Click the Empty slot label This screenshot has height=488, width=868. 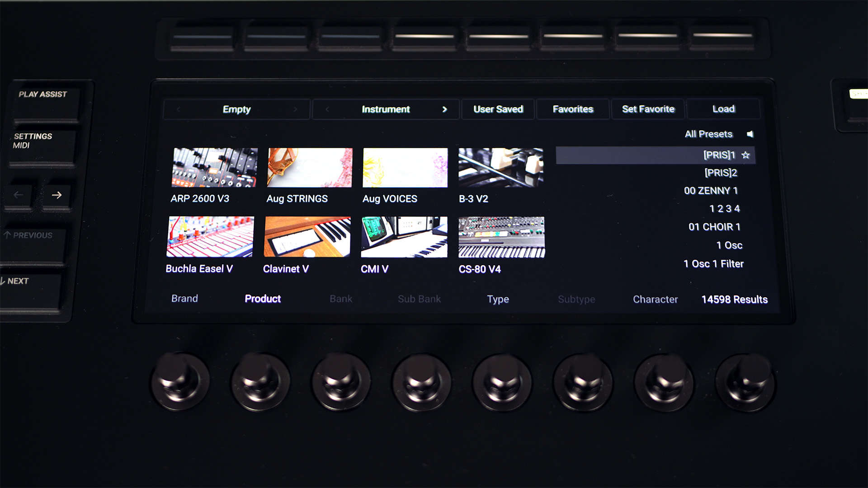[236, 109]
